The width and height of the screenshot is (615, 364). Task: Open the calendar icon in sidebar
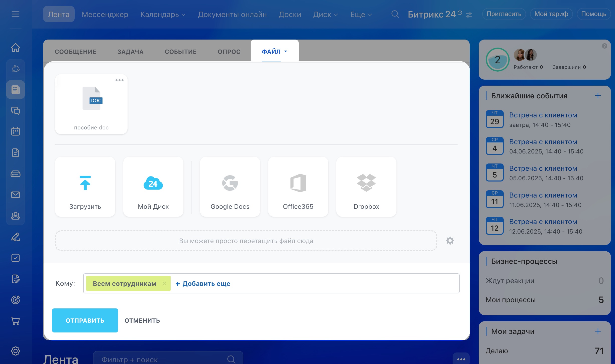pyautogui.click(x=16, y=131)
